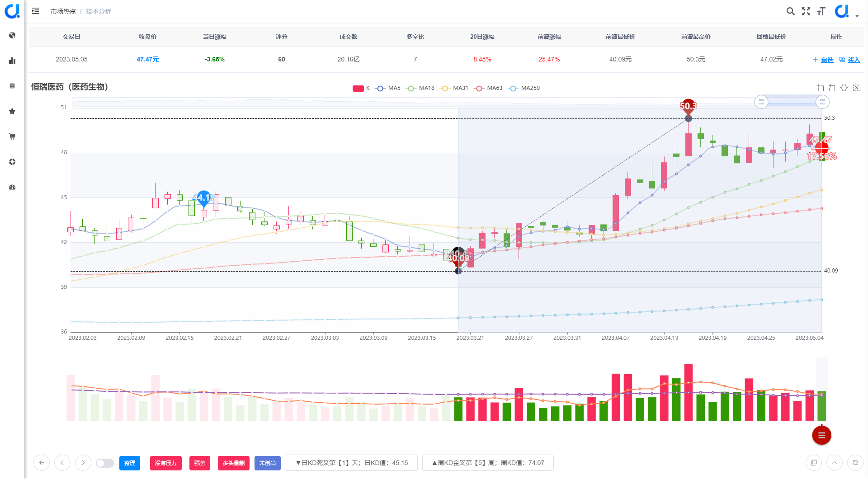This screenshot has height=479, width=868.
Task: Click the 强势 tag button
Action: 200,463
